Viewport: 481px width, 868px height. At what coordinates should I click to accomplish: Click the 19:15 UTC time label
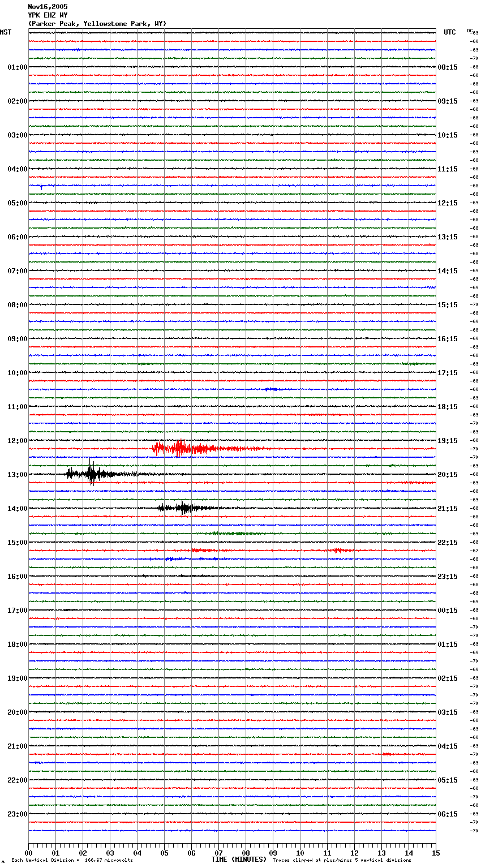448,441
